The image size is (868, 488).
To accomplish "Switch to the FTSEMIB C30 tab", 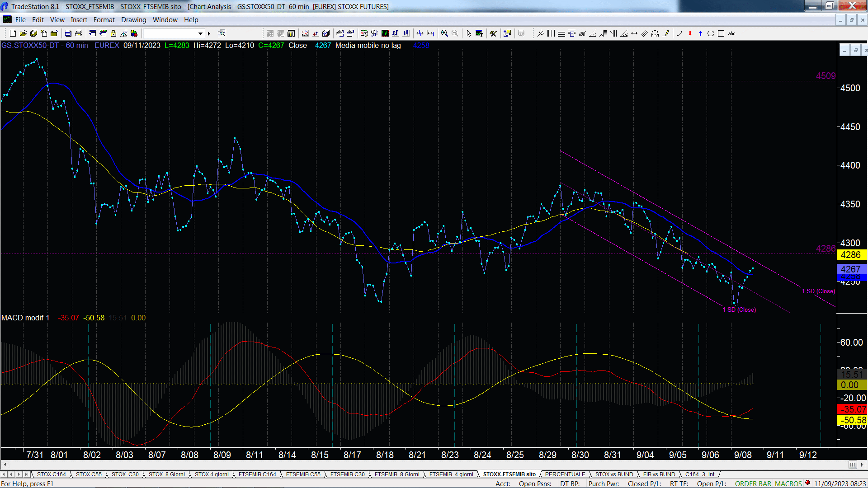I will coord(347,474).
